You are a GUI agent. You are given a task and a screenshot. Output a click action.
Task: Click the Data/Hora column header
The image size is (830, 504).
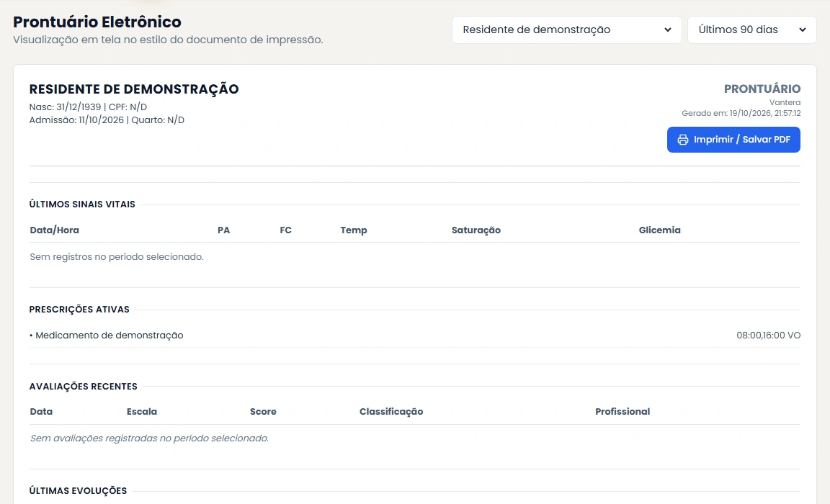click(x=55, y=230)
